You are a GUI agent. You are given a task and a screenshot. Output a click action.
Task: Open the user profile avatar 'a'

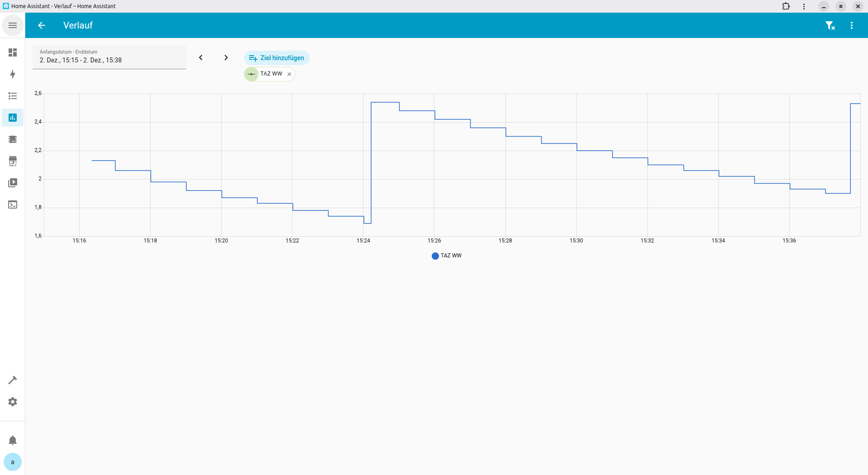(13, 462)
